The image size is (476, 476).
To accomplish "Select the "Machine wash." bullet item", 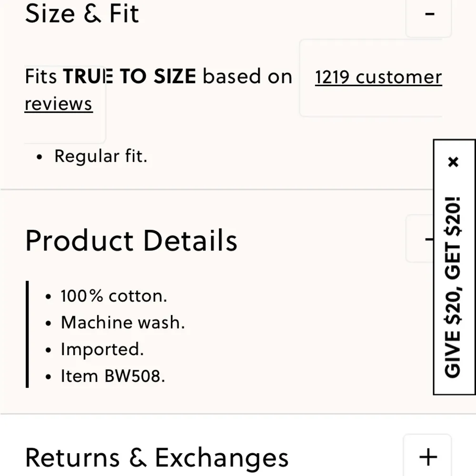I will coord(122,323).
